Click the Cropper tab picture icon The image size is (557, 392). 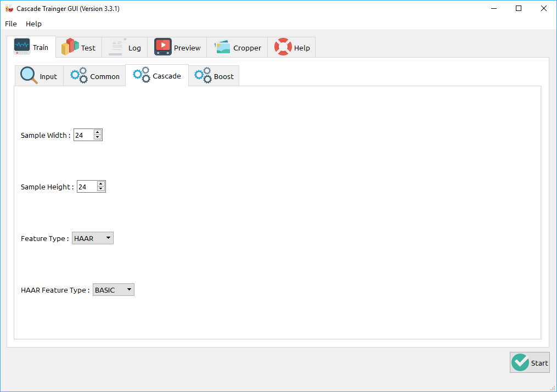223,47
